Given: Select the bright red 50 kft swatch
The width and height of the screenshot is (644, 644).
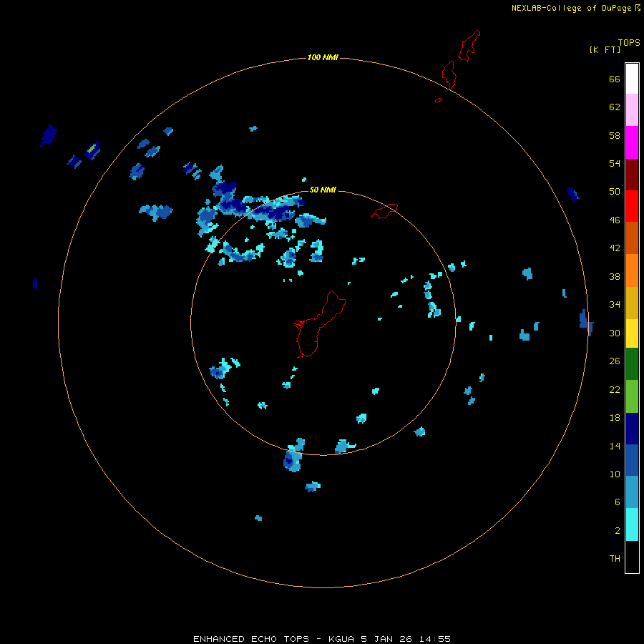Looking at the screenshot, I should [x=632, y=206].
